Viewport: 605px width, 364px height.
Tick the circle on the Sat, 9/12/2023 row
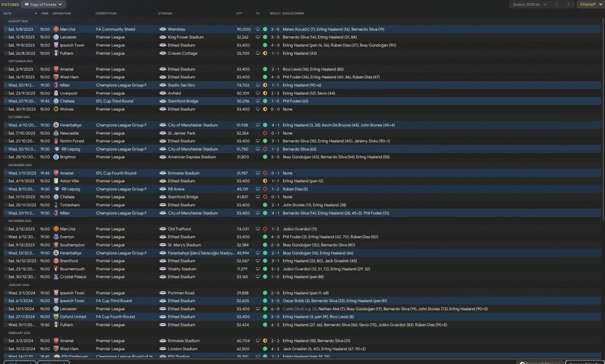point(6,245)
